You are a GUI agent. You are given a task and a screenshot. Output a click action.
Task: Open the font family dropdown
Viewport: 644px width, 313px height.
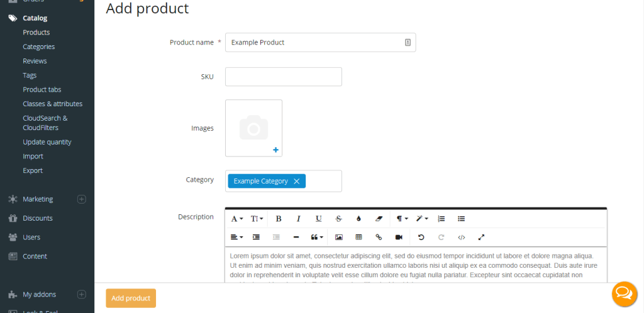point(237,219)
